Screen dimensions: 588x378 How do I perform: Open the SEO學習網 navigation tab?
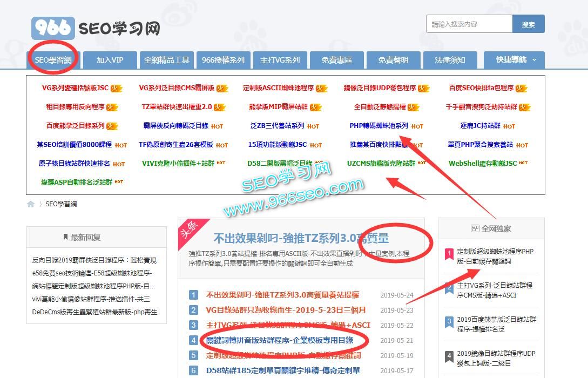click(x=53, y=60)
